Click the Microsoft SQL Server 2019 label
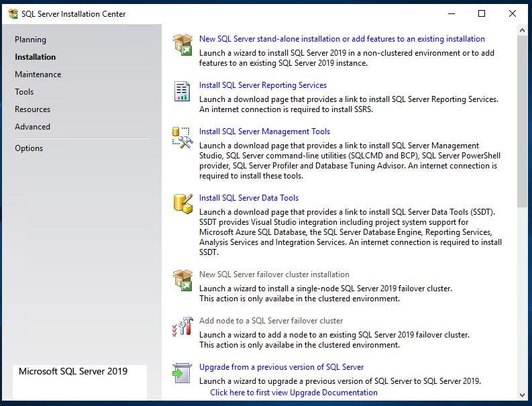Image resolution: width=532 pixels, height=406 pixels. [73, 371]
